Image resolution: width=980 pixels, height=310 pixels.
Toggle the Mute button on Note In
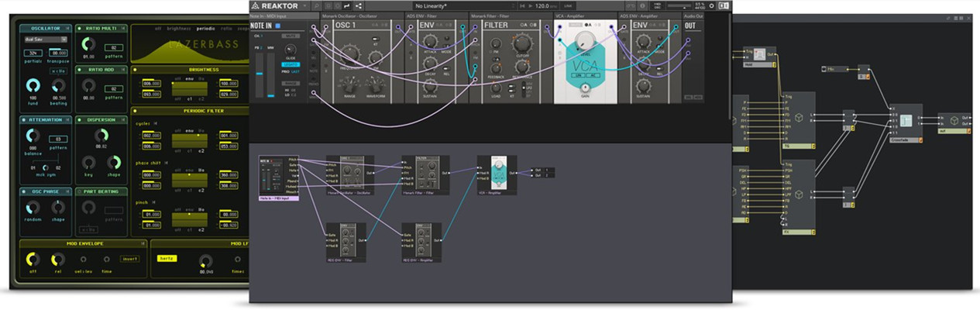coord(291,36)
